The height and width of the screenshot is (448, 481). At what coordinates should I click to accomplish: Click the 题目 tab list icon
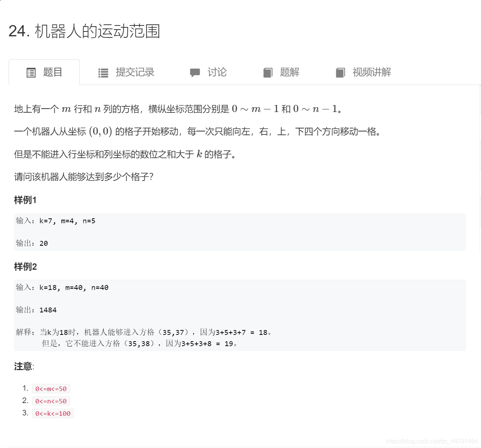31,73
